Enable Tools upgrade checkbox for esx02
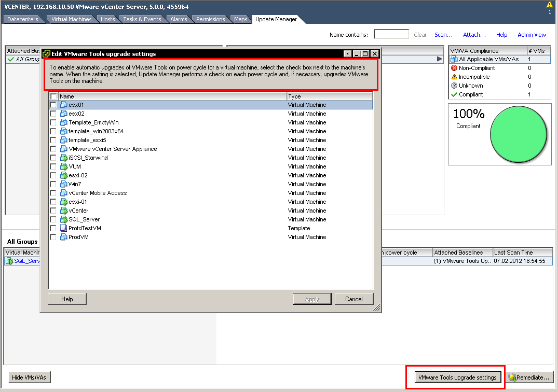The width and height of the screenshot is (558, 392). (53, 114)
